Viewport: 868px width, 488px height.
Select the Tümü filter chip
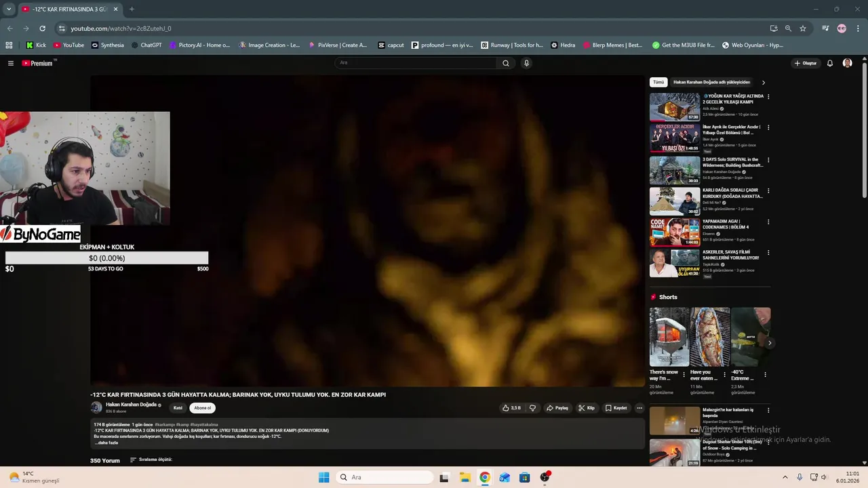point(658,82)
